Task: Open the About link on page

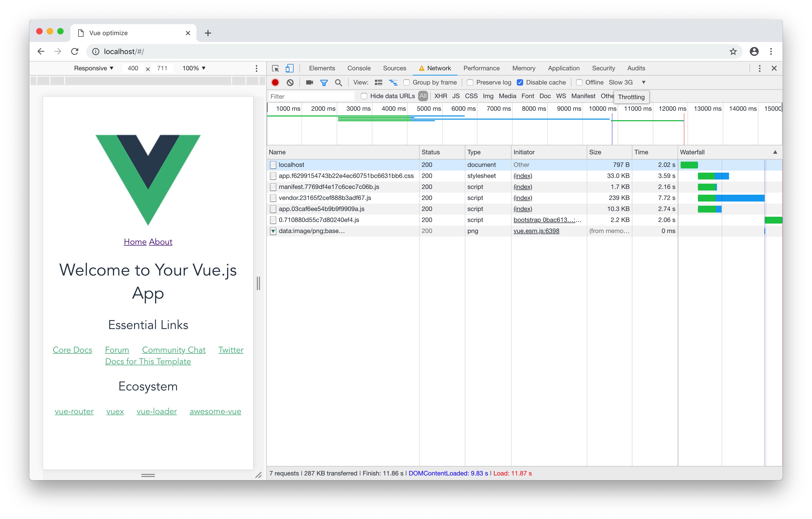Action: 161,242
